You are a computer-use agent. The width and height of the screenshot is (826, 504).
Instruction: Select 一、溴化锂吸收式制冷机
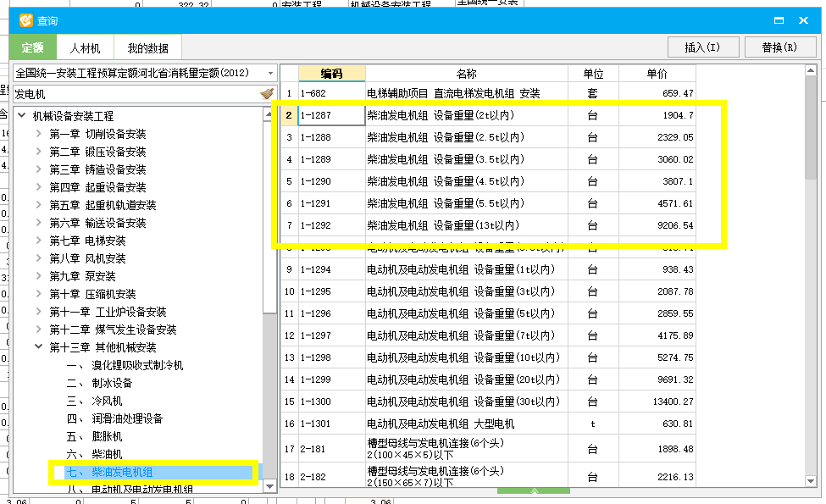(125, 365)
